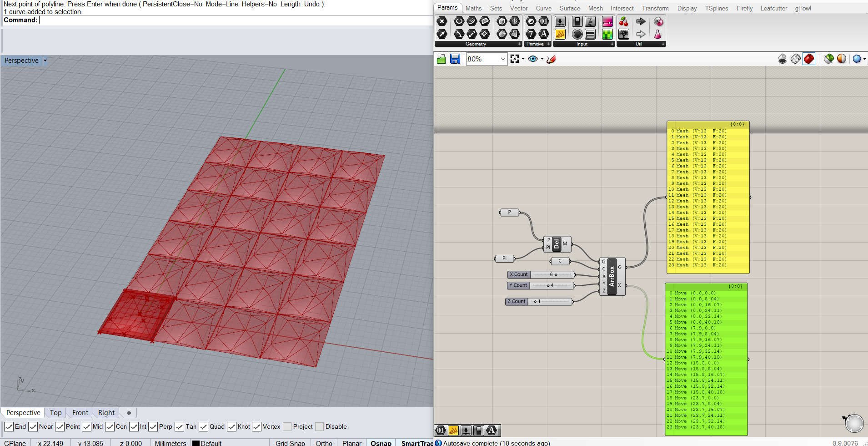The height and width of the screenshot is (446, 868).
Task: Add a Boolean Toggle input component
Action: point(577,21)
